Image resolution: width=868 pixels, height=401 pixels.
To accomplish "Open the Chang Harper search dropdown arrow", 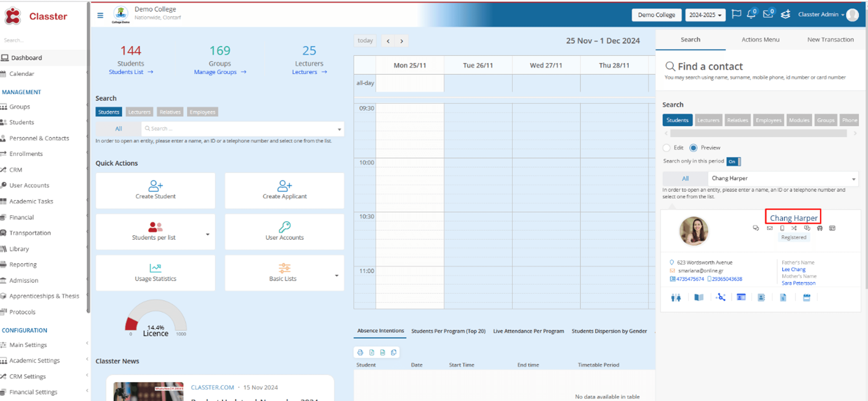I will (854, 179).
